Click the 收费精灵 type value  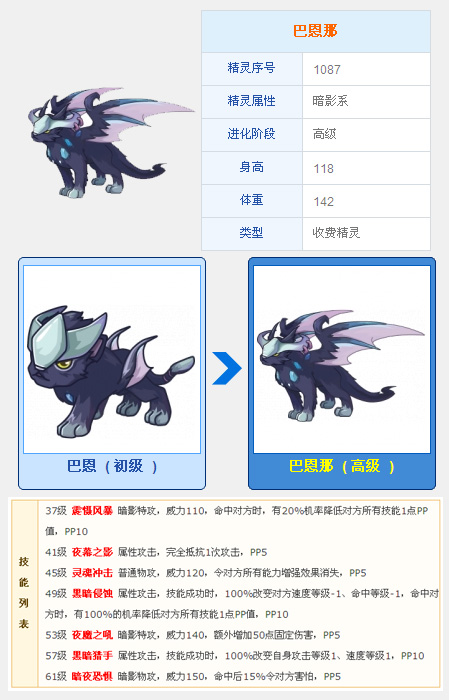336,233
